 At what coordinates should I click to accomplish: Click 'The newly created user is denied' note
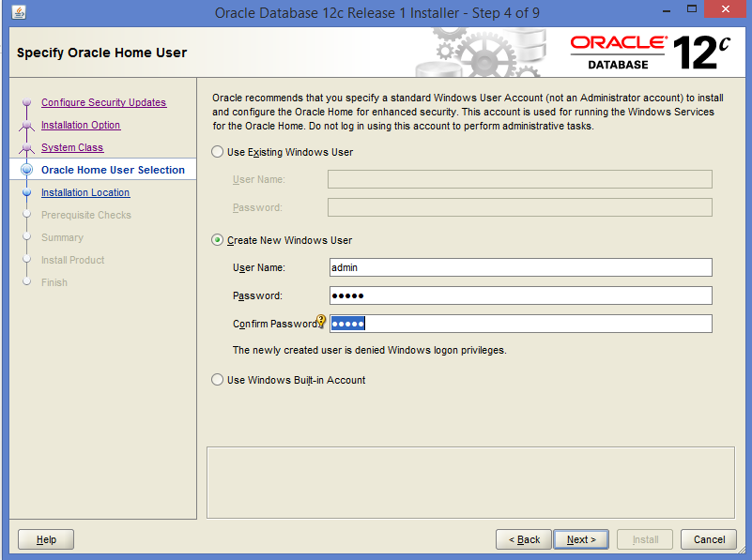pos(369,350)
